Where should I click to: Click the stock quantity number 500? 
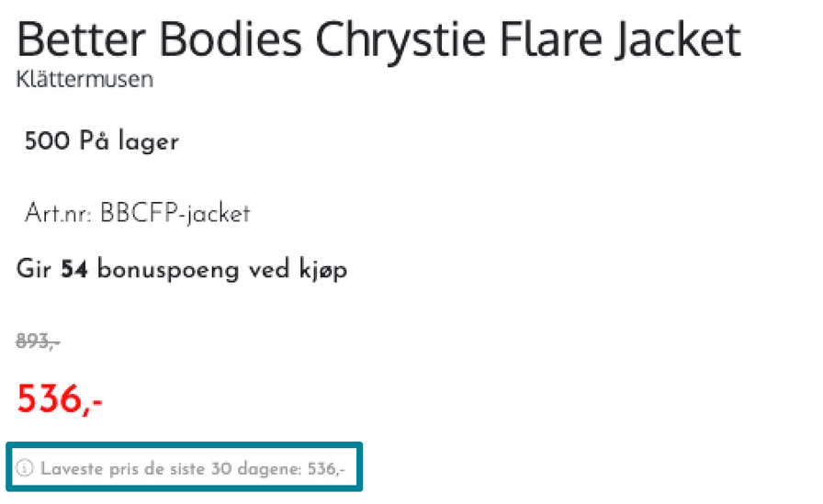(47, 141)
